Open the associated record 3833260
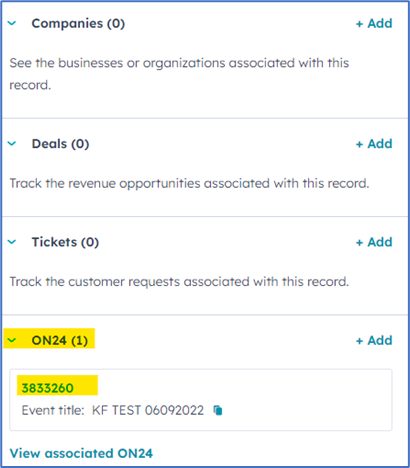 point(47,388)
